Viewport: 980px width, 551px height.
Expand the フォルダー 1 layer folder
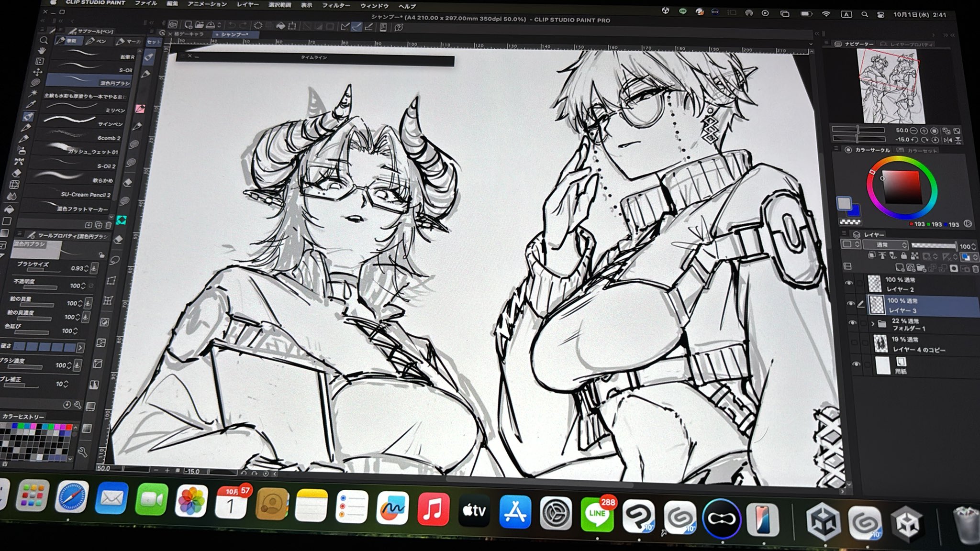[x=873, y=324]
